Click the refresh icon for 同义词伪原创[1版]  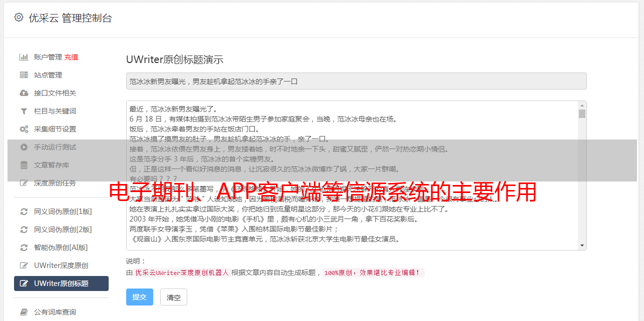point(24,211)
